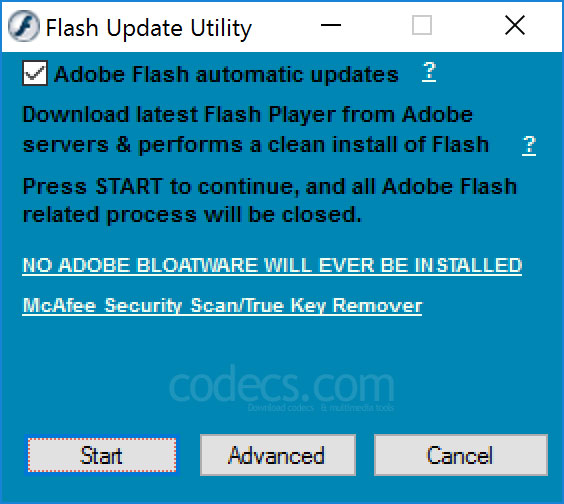Click 'servers & performs a clean install' line
The width and height of the screenshot is (564, 504).
pos(255,145)
